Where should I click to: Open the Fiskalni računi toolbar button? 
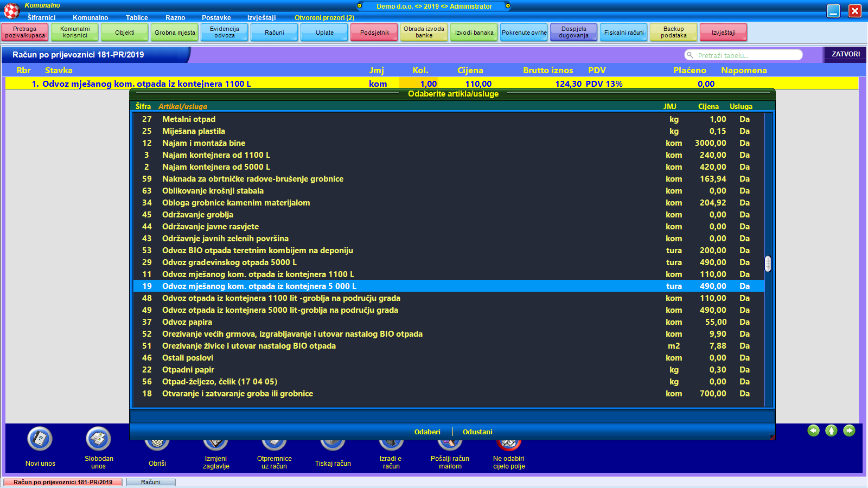624,33
